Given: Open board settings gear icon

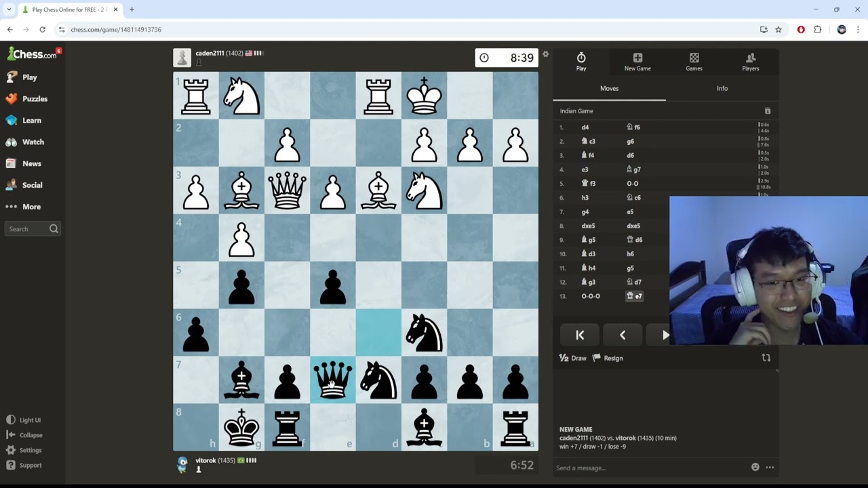Looking at the screenshot, I should 545,54.
